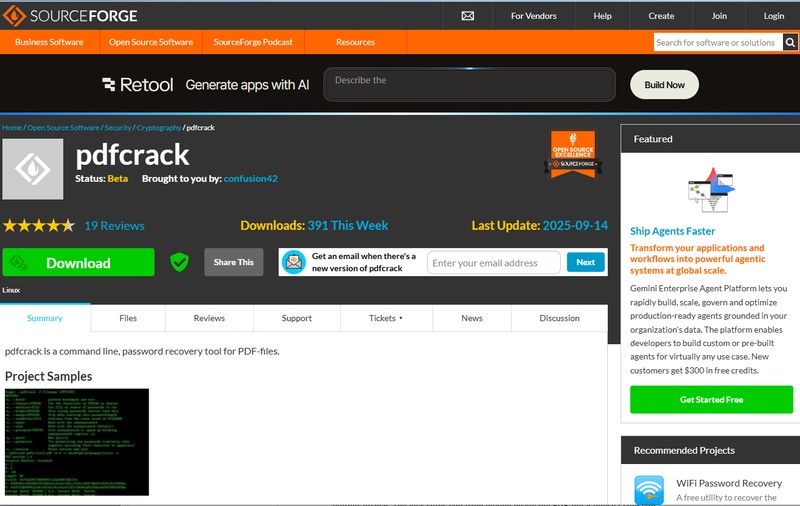Open Business Software menu
This screenshot has width=800, height=506.
49,42
